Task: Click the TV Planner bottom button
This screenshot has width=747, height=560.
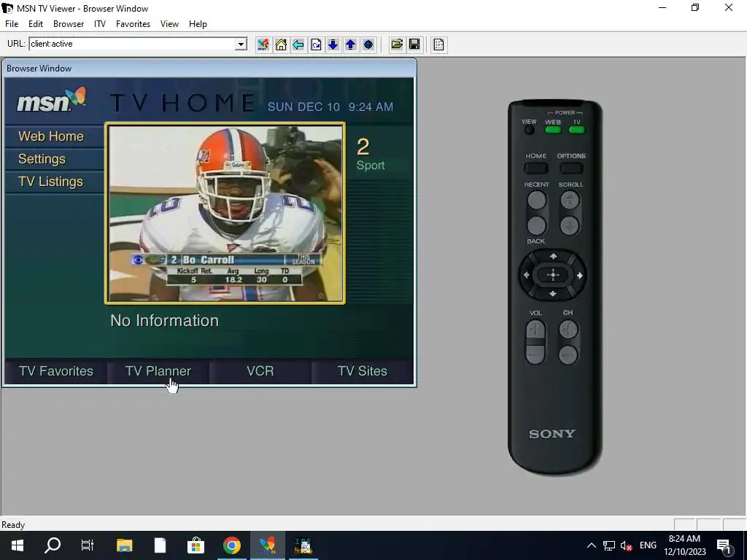Action: coord(158,371)
